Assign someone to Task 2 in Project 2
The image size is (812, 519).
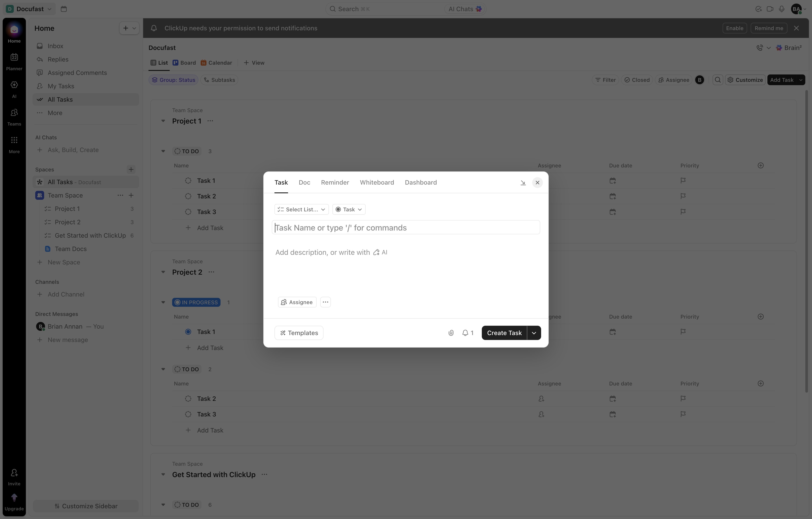(541, 399)
